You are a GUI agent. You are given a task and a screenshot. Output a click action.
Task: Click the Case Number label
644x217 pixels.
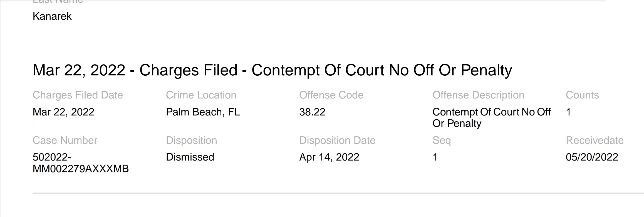tap(65, 140)
